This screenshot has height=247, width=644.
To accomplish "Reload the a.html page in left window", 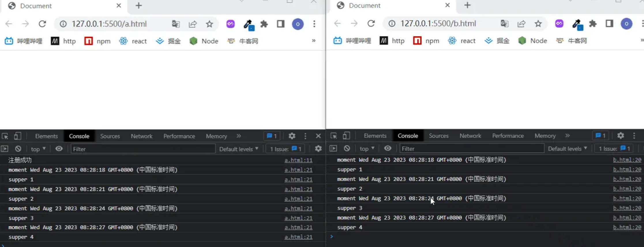I will point(42,24).
